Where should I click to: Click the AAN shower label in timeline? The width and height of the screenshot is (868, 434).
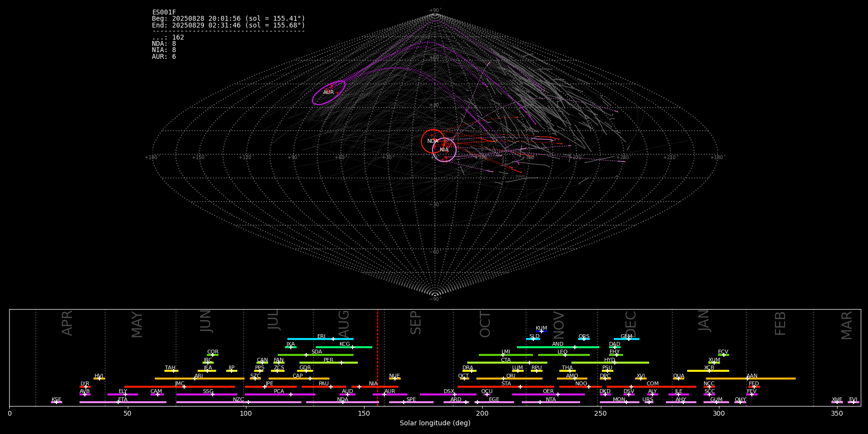click(x=752, y=376)
